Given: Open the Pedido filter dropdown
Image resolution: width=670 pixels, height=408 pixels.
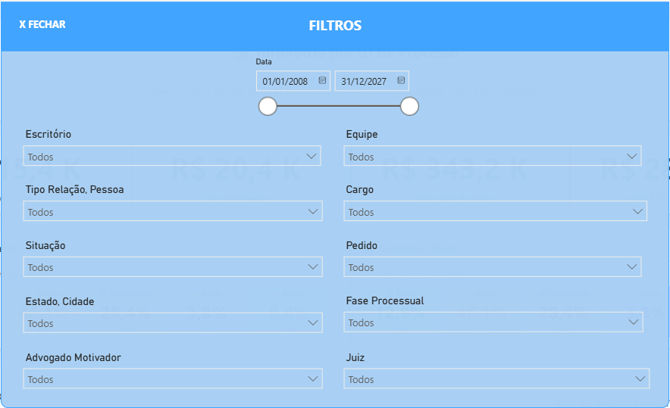Looking at the screenshot, I should click(492, 267).
